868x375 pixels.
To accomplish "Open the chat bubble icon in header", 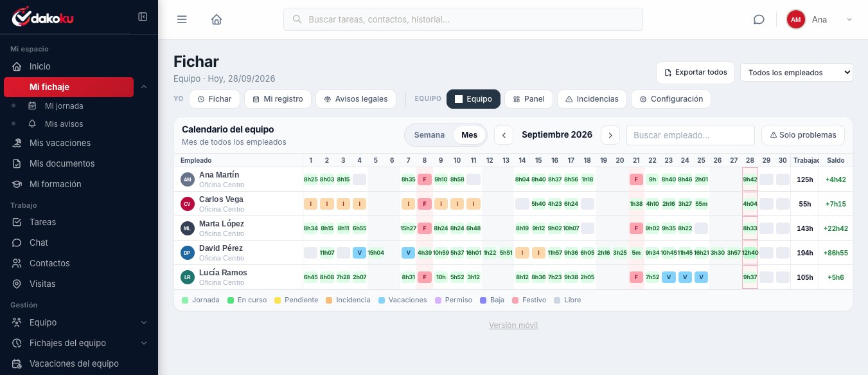I will pyautogui.click(x=759, y=19).
